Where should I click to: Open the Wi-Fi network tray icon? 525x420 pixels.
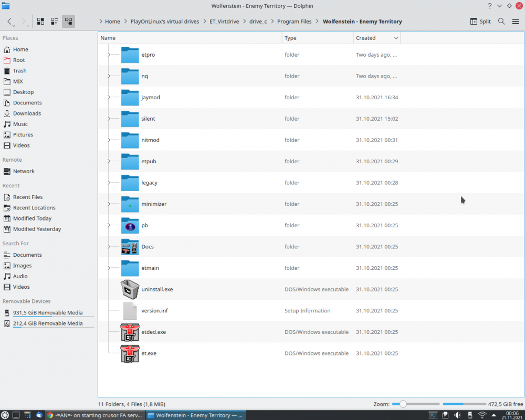(x=482, y=415)
